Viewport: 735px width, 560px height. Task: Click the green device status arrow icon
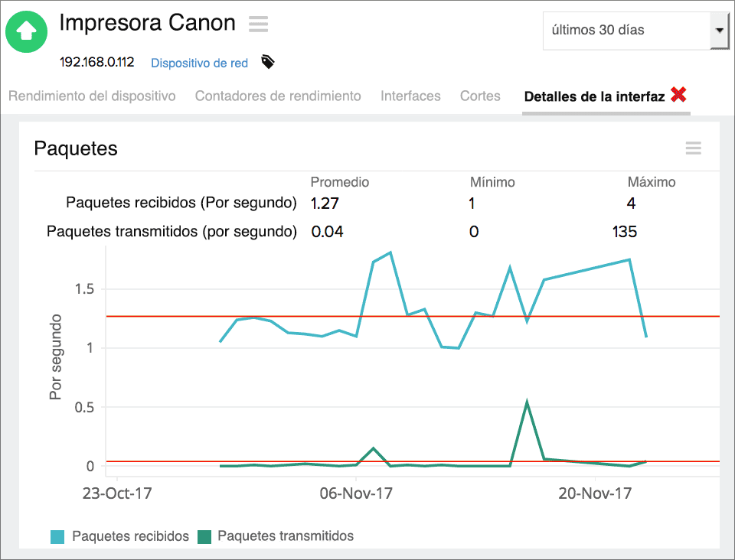(26, 31)
